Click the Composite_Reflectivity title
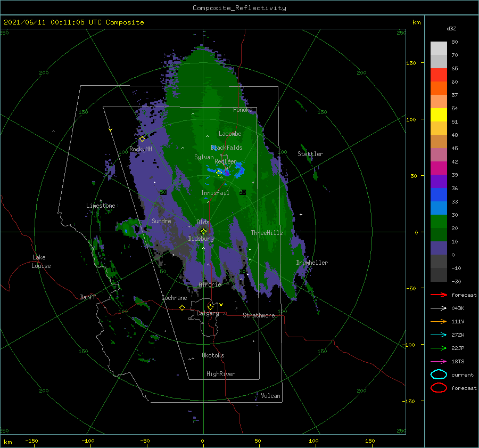 coord(240,8)
